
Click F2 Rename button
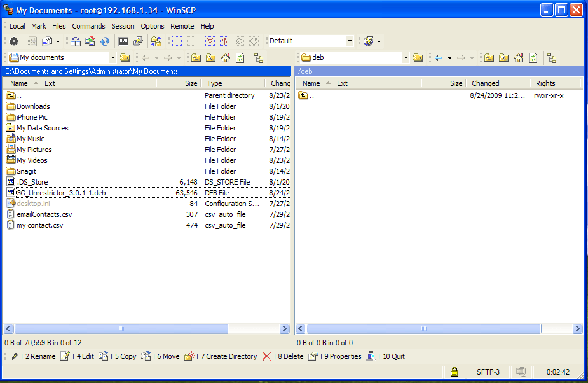(33, 356)
